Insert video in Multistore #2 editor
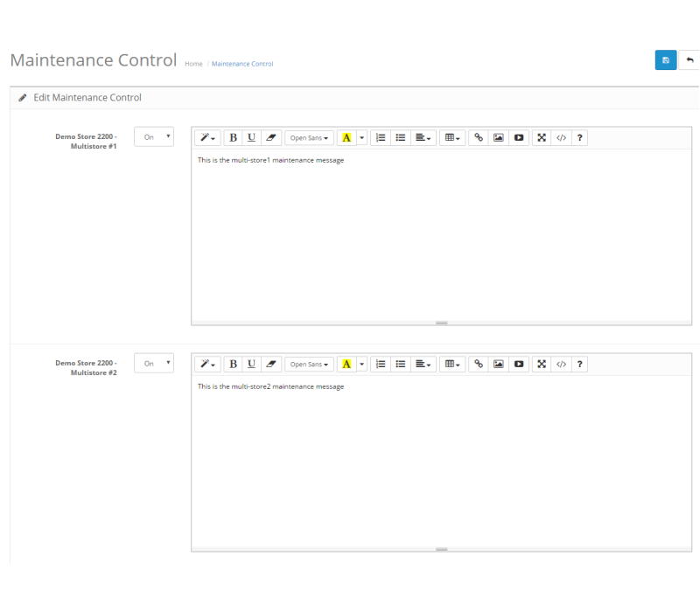 pos(519,365)
